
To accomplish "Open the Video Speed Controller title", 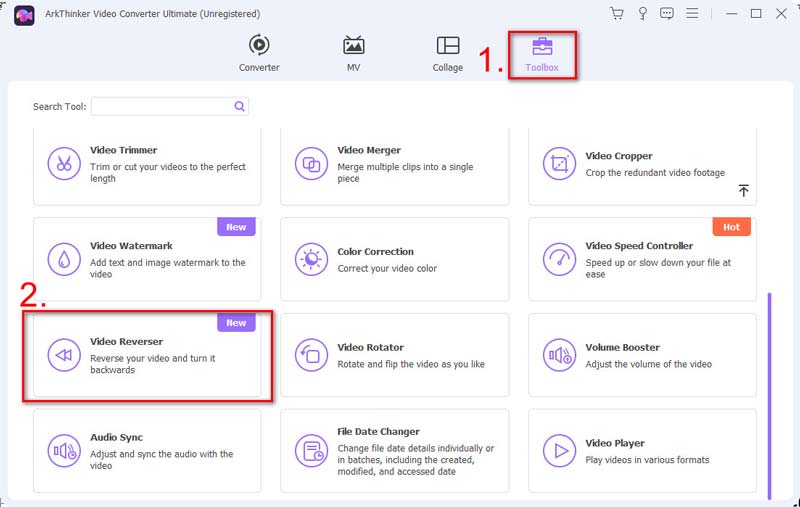I will (x=639, y=246).
